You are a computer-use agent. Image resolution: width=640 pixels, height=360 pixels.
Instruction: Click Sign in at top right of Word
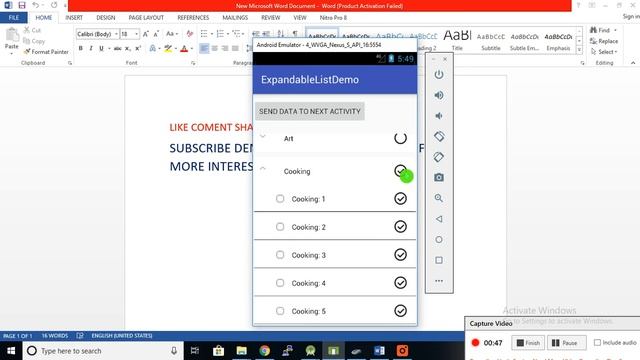[631, 16]
